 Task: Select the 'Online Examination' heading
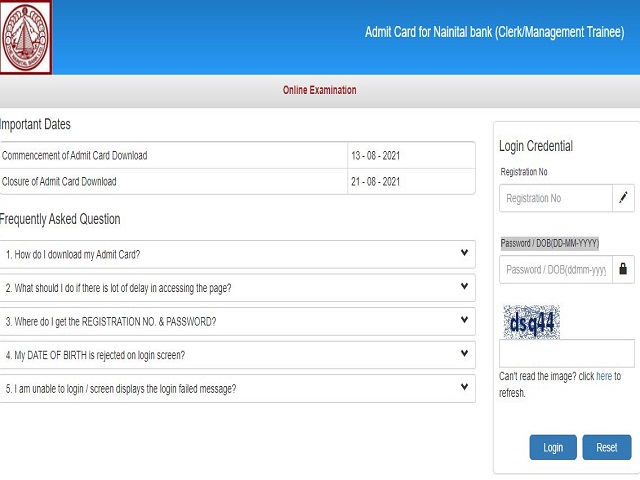320,90
